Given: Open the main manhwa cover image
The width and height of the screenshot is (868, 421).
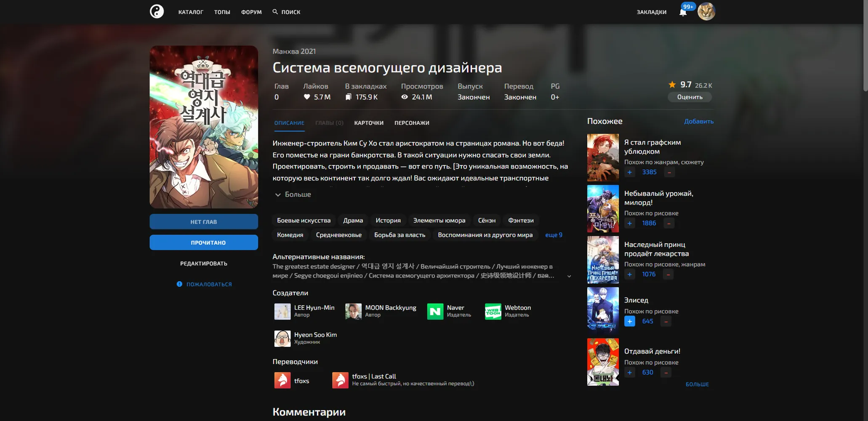Looking at the screenshot, I should point(204,127).
